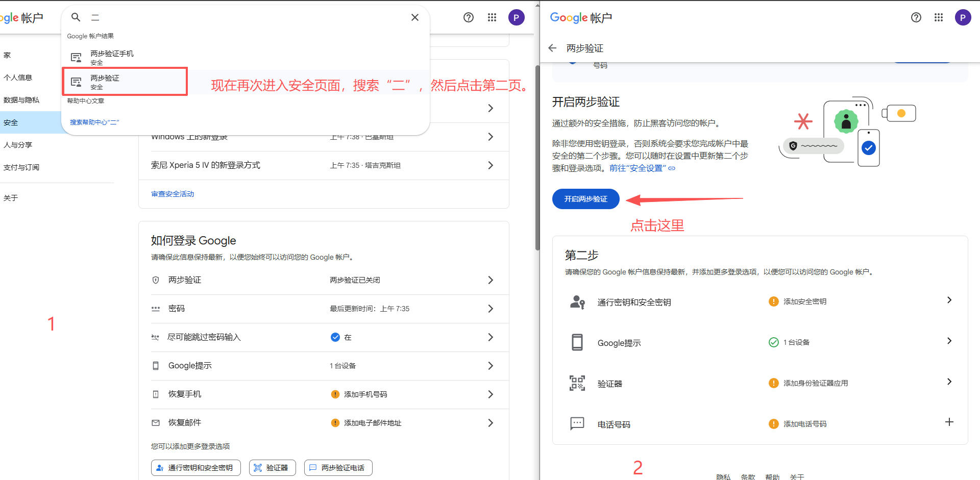Viewport: 980px width, 480px height.
Task: Click the back arrow beside 两步验证
Action: click(552, 47)
